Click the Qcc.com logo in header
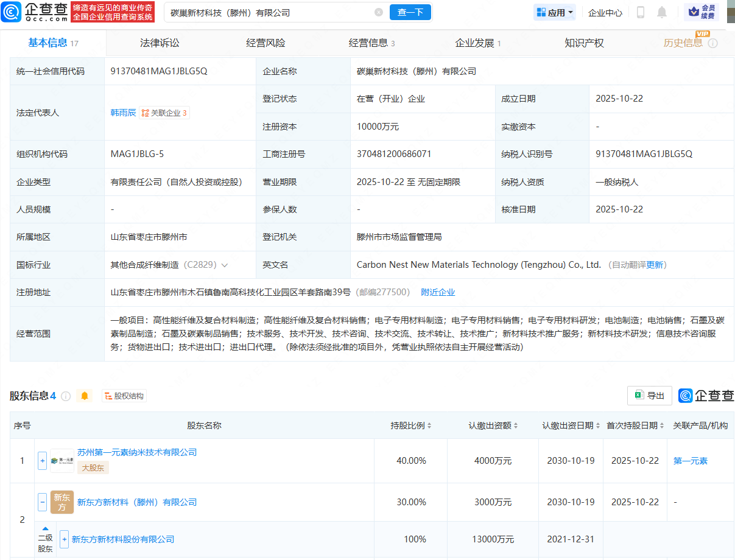 34,12
